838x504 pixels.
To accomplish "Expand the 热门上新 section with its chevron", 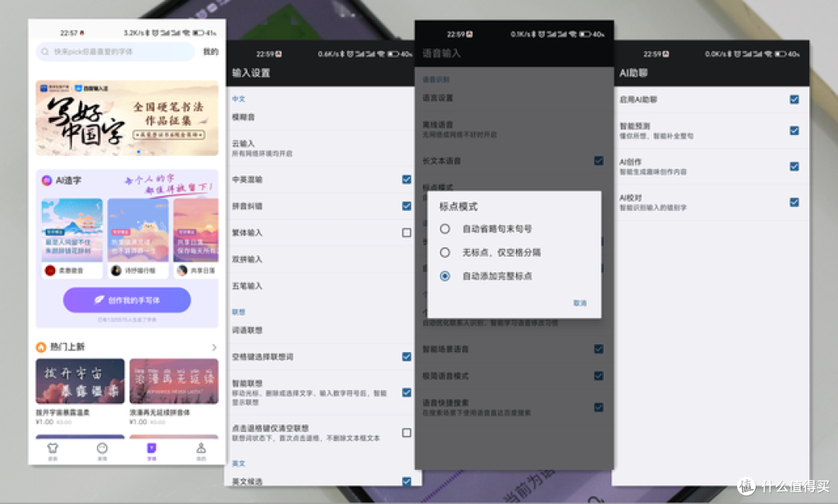I will (x=214, y=347).
